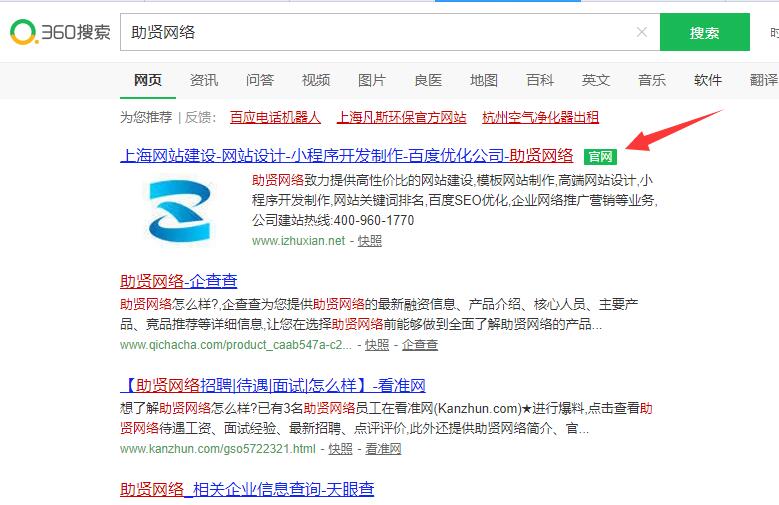Open recommended link 上海凡斯环保官方网站

[401, 117]
